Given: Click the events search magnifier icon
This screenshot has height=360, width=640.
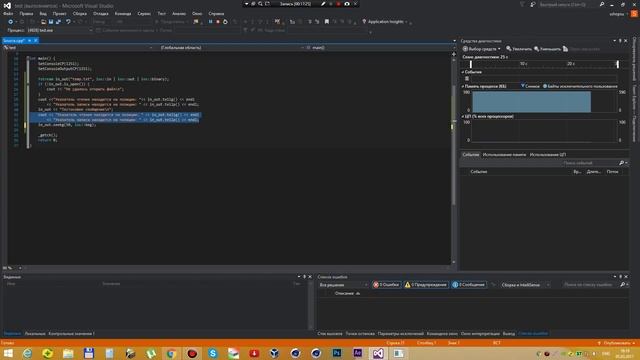Looking at the screenshot, I should point(622,163).
